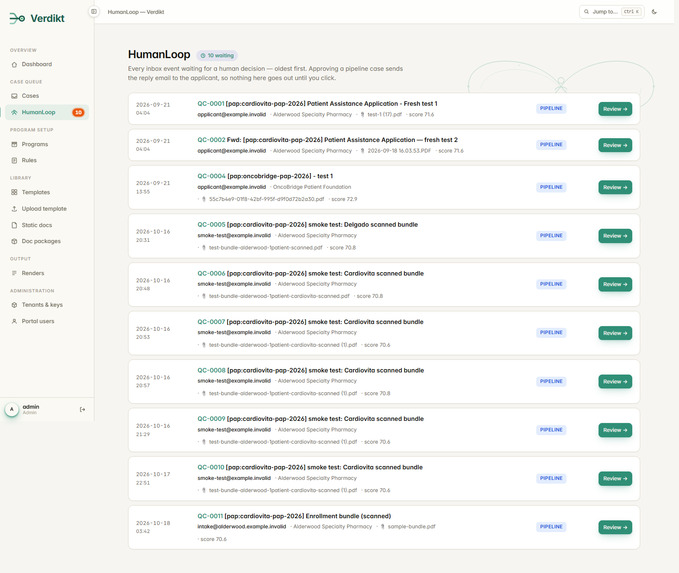Click the '2026-10-17' date of QC-0010

coord(153,475)
